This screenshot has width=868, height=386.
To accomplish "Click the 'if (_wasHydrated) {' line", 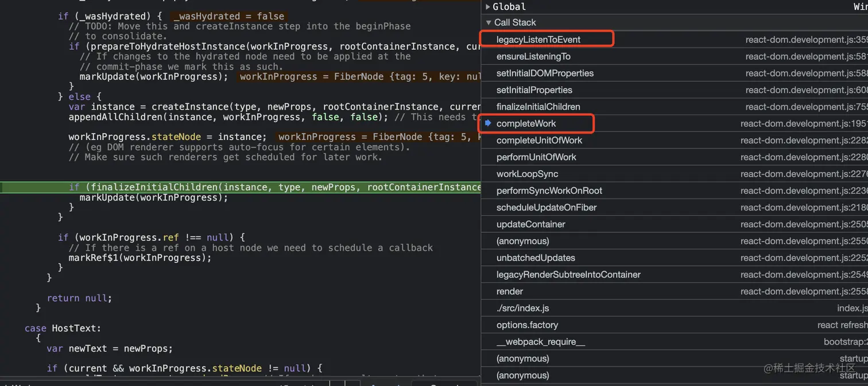I will [x=110, y=16].
